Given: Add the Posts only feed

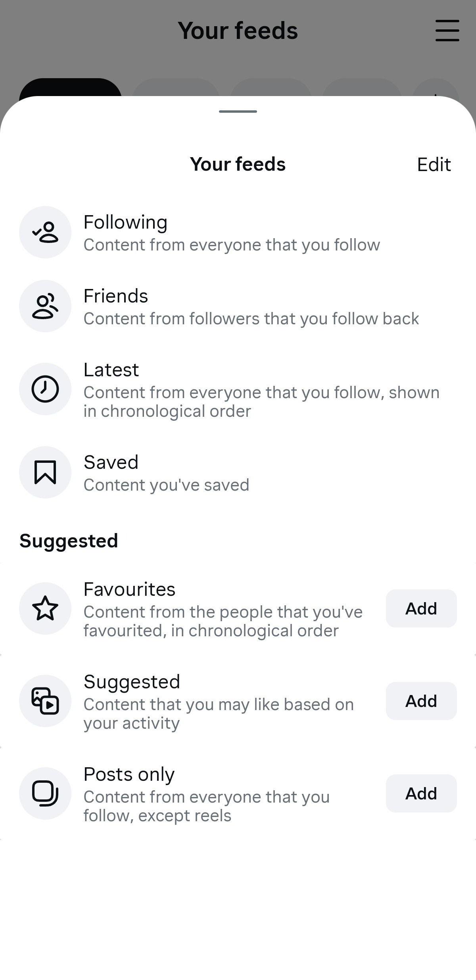Looking at the screenshot, I should click(x=421, y=793).
